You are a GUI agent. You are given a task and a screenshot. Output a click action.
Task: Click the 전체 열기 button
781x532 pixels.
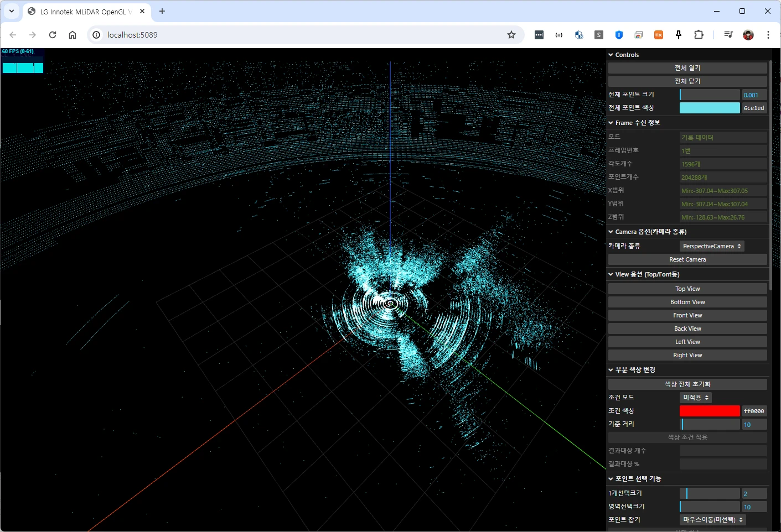pyautogui.click(x=687, y=68)
